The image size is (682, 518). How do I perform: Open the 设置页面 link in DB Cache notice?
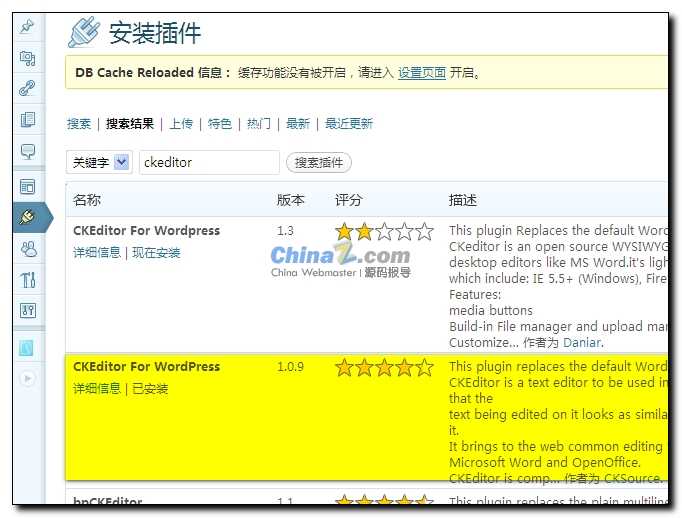(422, 73)
